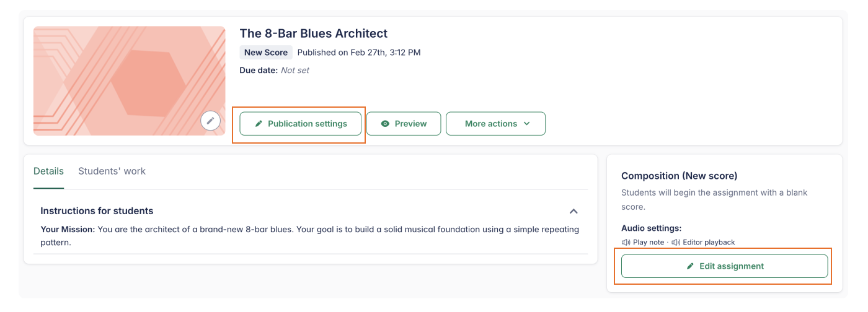Click the pencil icon in Publication settings
The width and height of the screenshot is (868, 312).
point(259,124)
